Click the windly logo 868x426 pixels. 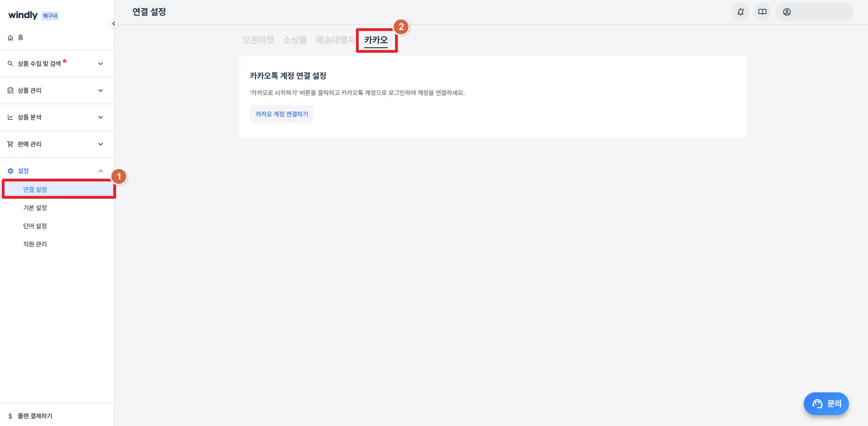click(23, 15)
